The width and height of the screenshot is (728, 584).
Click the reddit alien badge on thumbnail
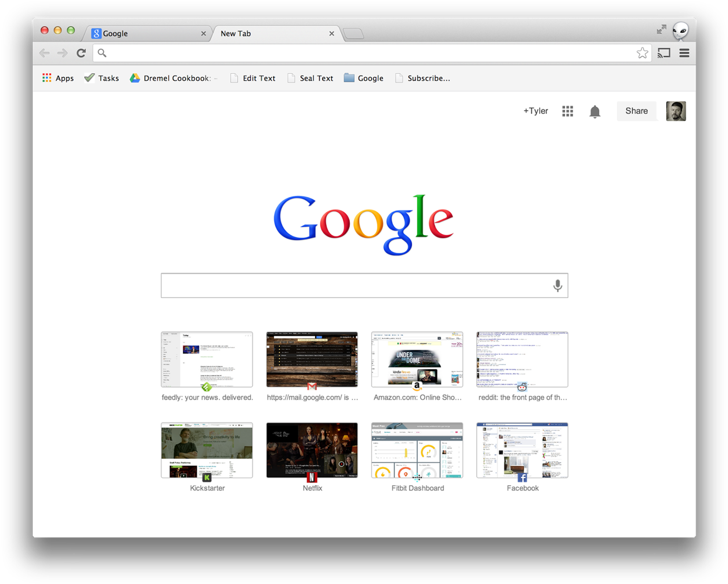coord(522,387)
